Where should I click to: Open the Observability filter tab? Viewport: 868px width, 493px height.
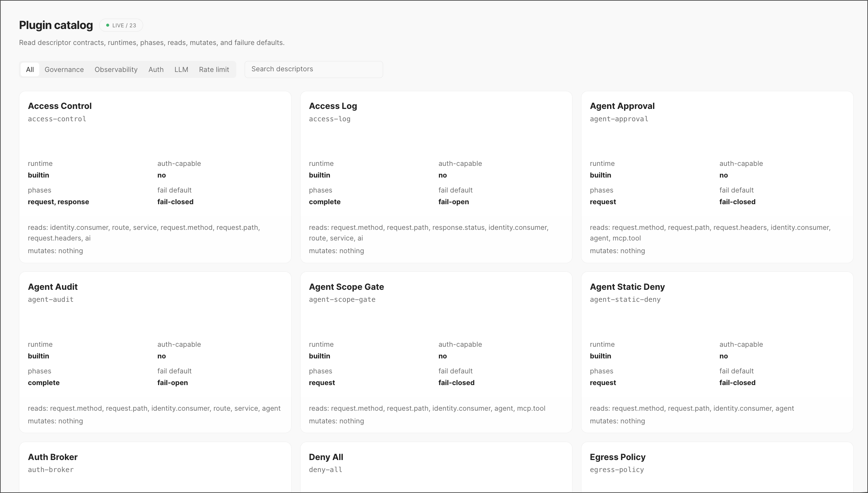[116, 69]
